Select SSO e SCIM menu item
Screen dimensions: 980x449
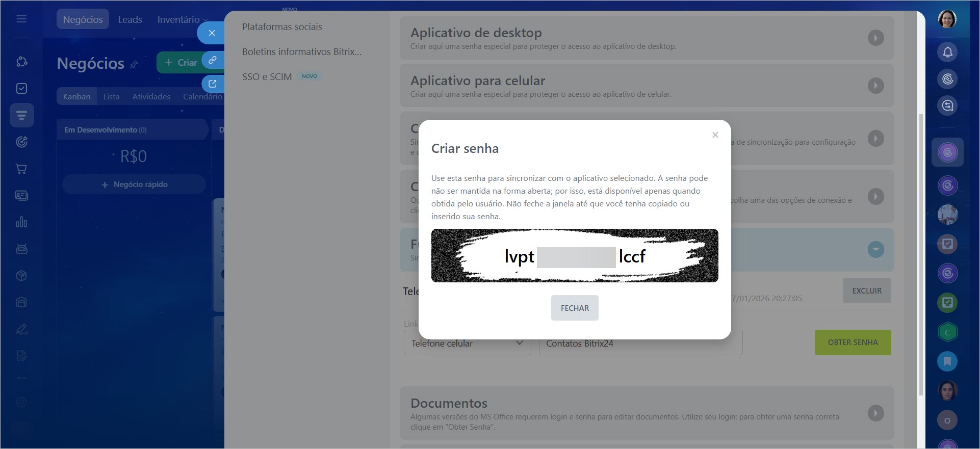(267, 76)
